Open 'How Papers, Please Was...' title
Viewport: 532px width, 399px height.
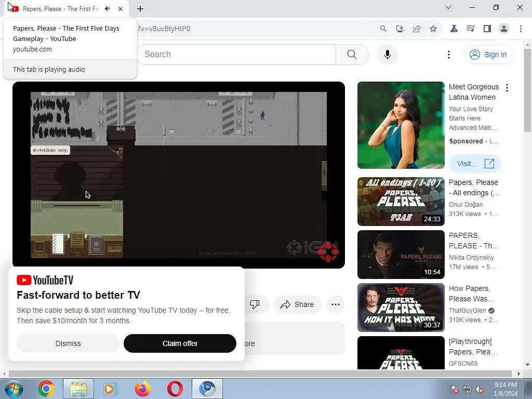(x=471, y=294)
